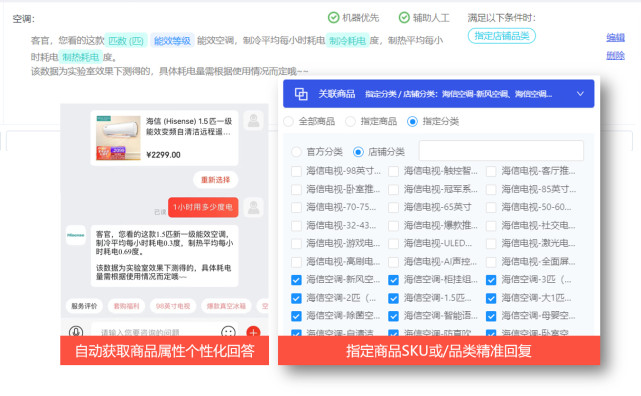Uncheck the 海信空调-大1匹 checkbox
This screenshot has height=396, width=641.
pyautogui.click(x=491, y=298)
